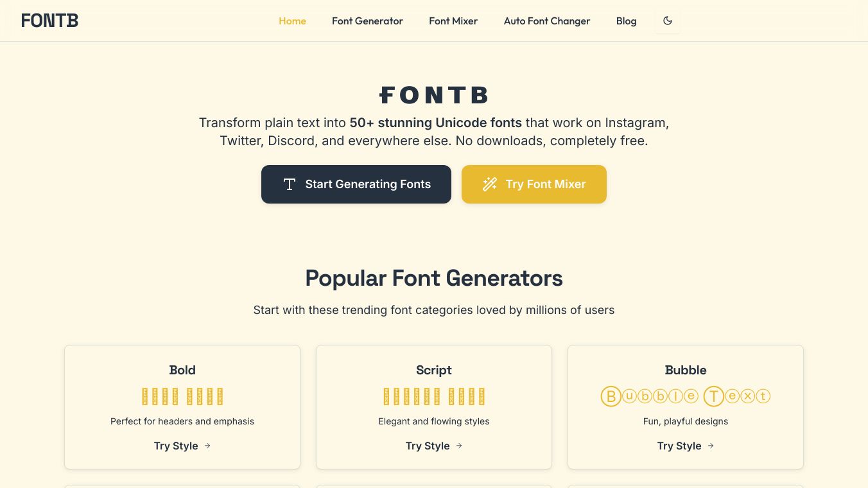The width and height of the screenshot is (868, 488).
Task: Click 'Elegant and flowing styles' text
Action: (434, 421)
